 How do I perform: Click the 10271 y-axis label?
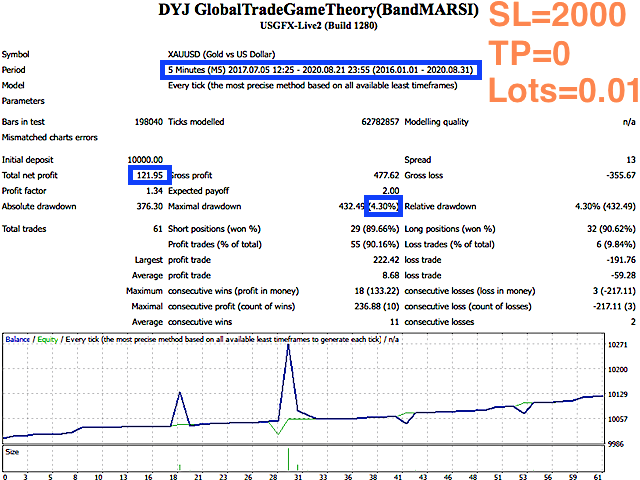coord(618,345)
